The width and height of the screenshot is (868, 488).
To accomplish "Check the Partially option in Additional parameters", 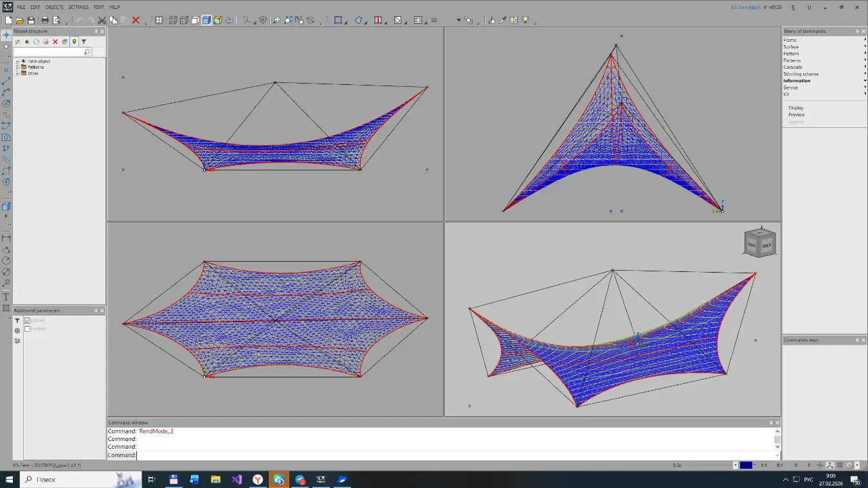I will click(x=26, y=329).
